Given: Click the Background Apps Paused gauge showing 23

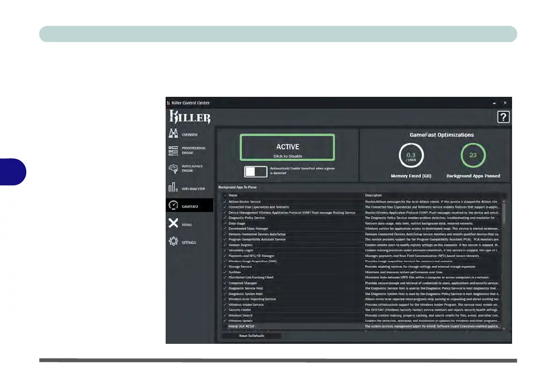Looking at the screenshot, I should click(x=473, y=155).
